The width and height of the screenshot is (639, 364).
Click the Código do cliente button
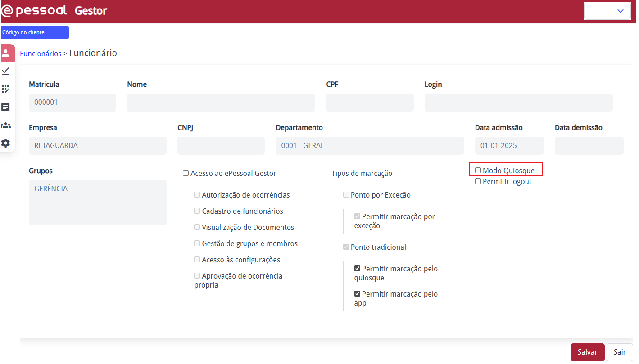click(x=35, y=32)
